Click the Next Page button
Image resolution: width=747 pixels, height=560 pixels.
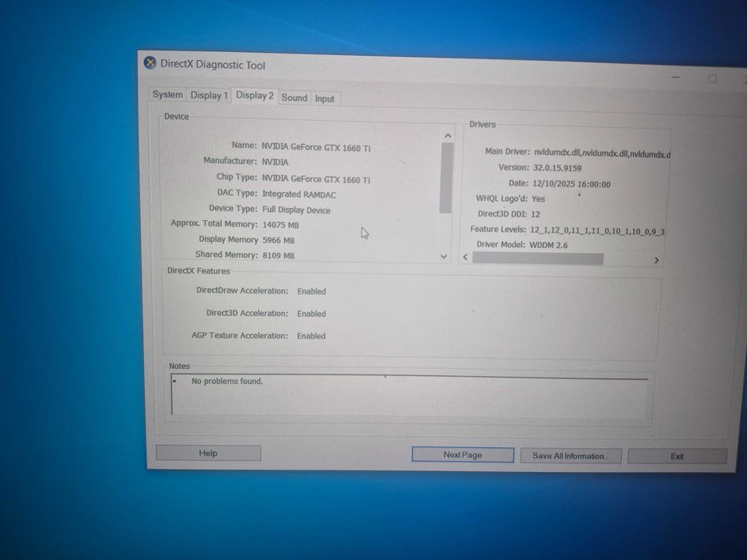click(x=463, y=454)
